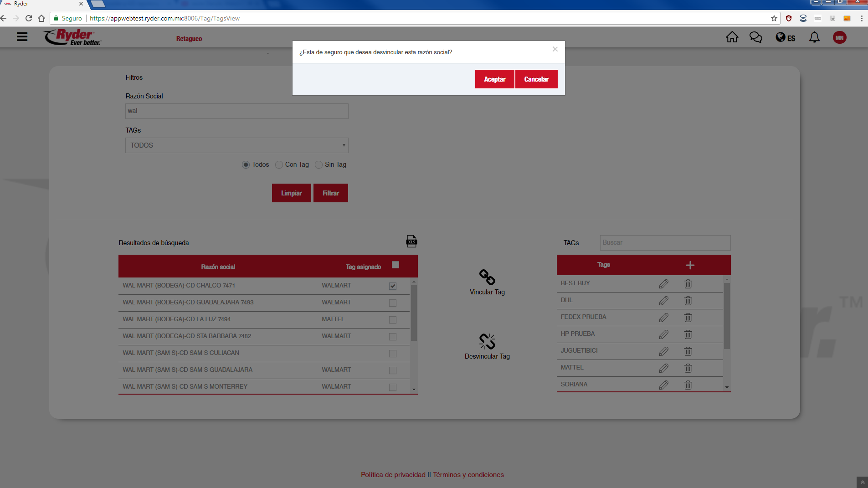The height and width of the screenshot is (488, 868).
Task: Click the Buscar tags search field
Action: pyautogui.click(x=665, y=243)
